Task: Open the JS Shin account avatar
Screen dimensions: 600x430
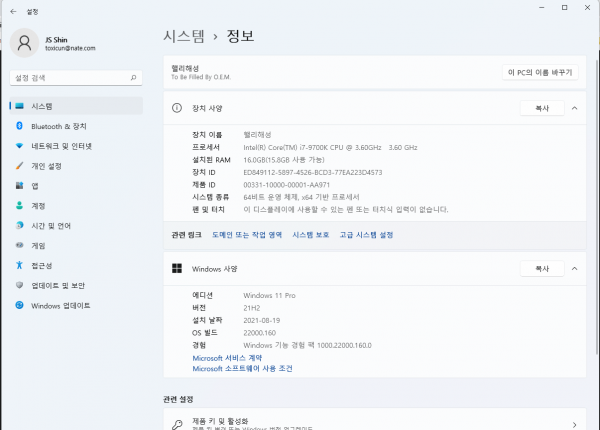Action: point(24,43)
